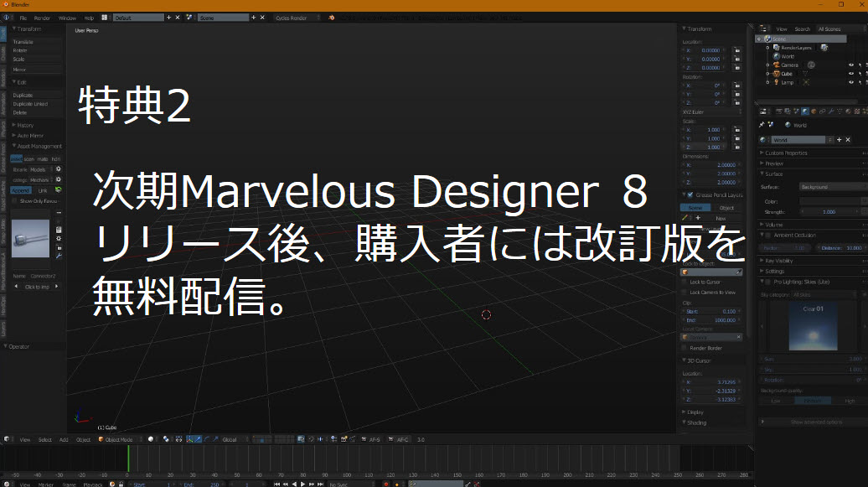
Task: Open the Render properties tab icon
Action: click(779, 111)
